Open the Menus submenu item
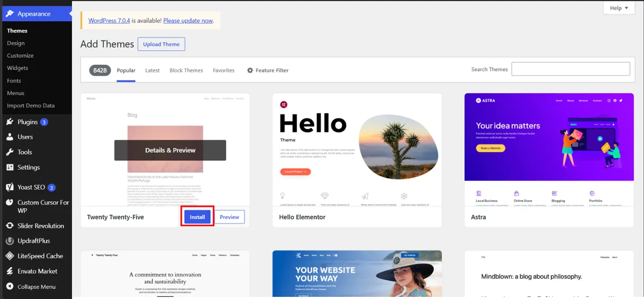The width and height of the screenshot is (644, 299). (15, 93)
